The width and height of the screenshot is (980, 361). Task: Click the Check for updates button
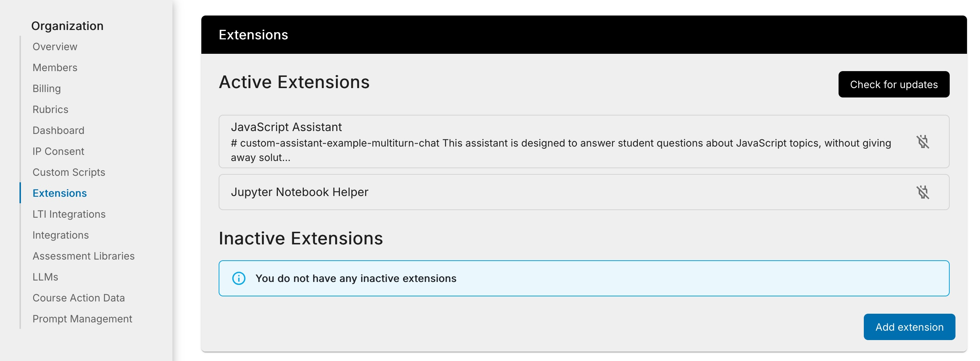894,84
